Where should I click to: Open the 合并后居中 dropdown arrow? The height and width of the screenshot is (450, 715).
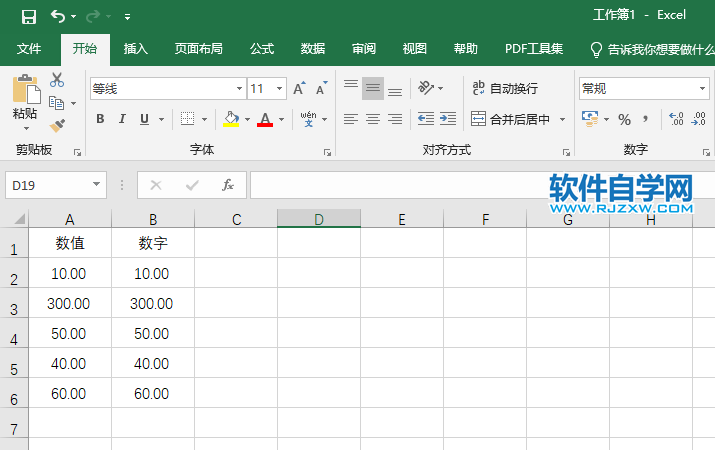562,119
